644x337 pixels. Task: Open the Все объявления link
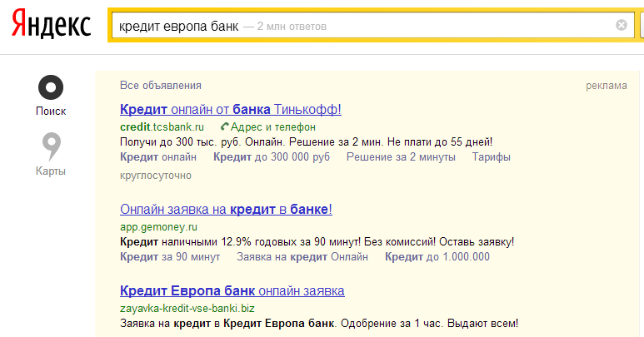[x=161, y=85]
